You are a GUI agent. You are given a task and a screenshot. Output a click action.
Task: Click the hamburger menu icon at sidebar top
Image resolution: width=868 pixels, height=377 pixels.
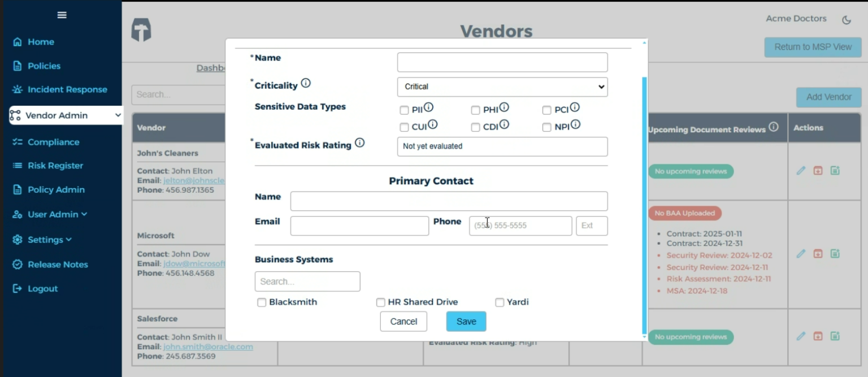click(x=62, y=15)
